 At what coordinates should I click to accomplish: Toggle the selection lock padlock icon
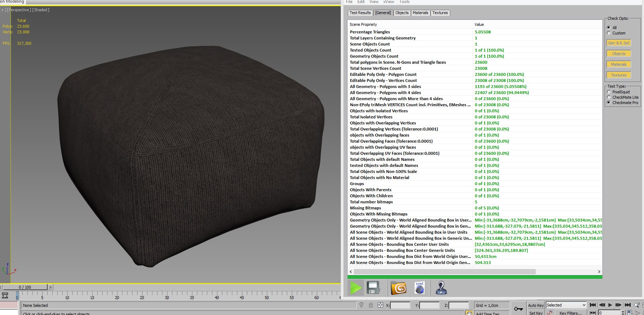pos(371,305)
